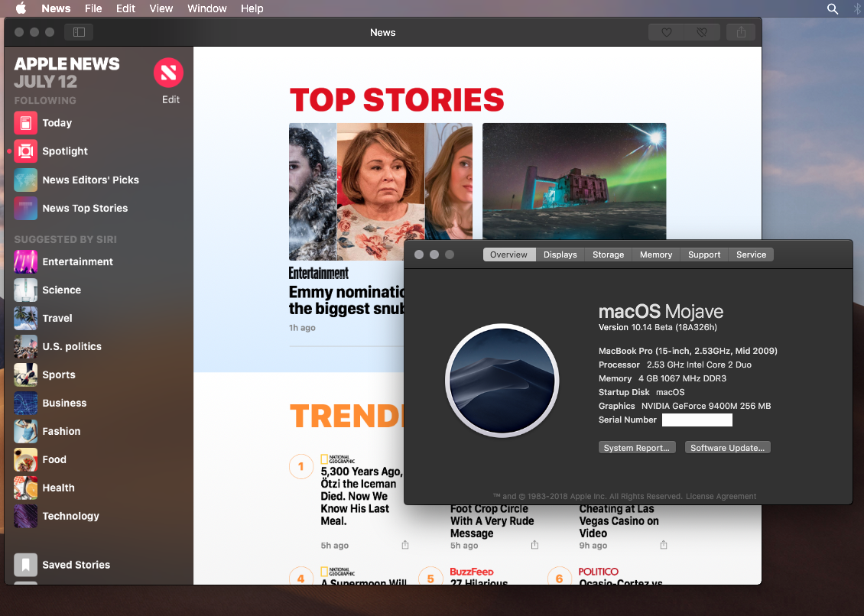Open the News application menu
Image resolution: width=864 pixels, height=616 pixels.
pyautogui.click(x=57, y=8)
